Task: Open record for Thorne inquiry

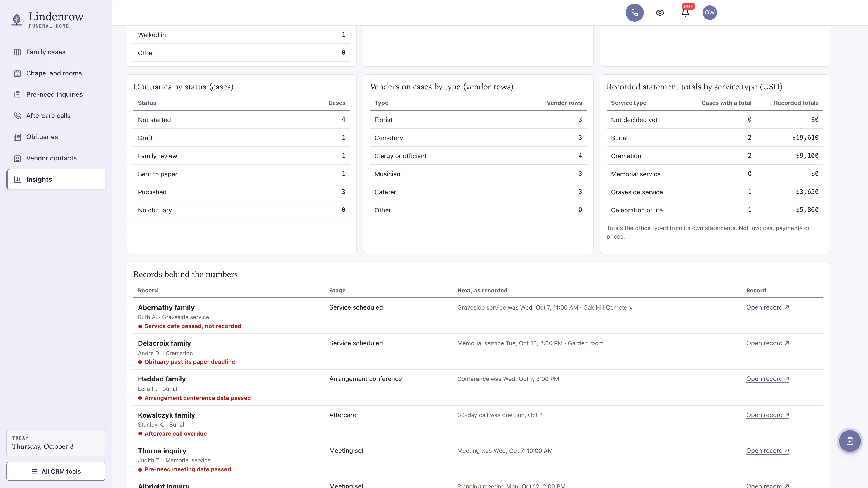Action: (767, 451)
